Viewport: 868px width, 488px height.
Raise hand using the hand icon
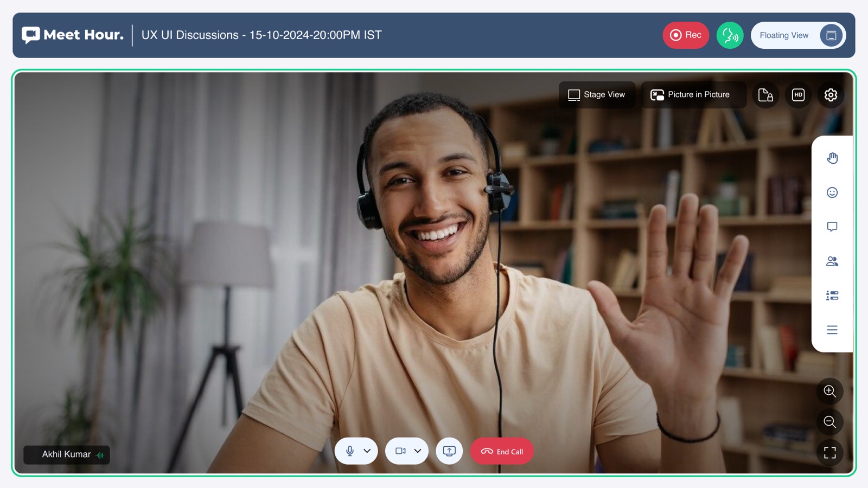(x=832, y=158)
